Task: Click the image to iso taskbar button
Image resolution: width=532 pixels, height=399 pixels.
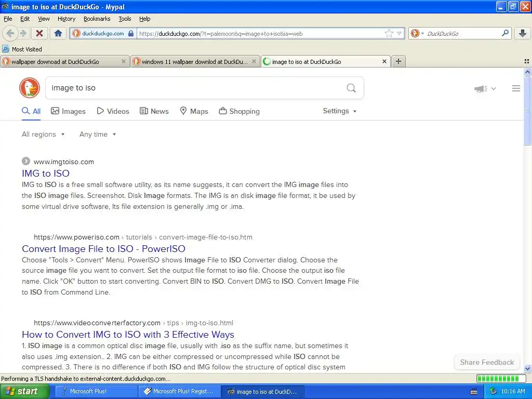Action: click(x=263, y=392)
